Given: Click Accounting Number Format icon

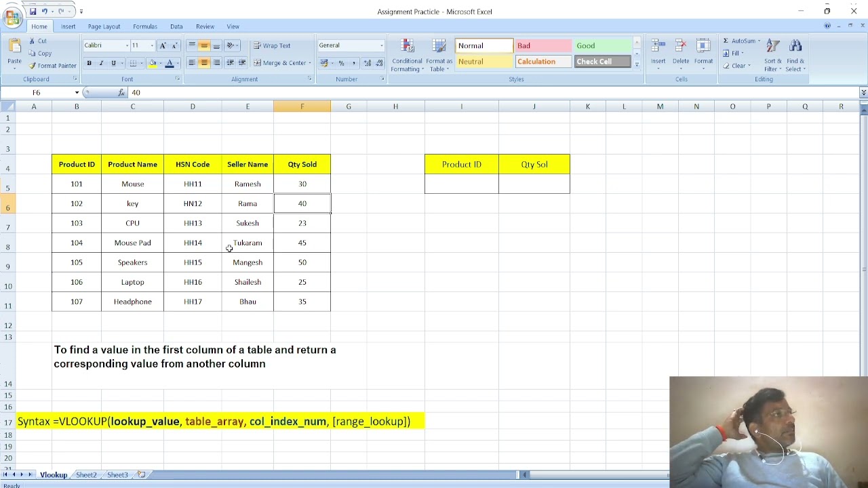Looking at the screenshot, I should (x=324, y=63).
